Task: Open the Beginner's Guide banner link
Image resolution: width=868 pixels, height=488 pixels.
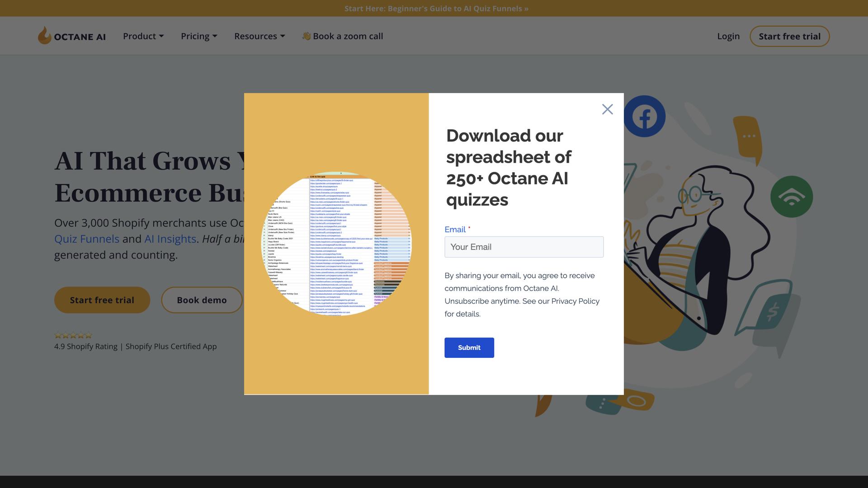Action: coord(436,9)
